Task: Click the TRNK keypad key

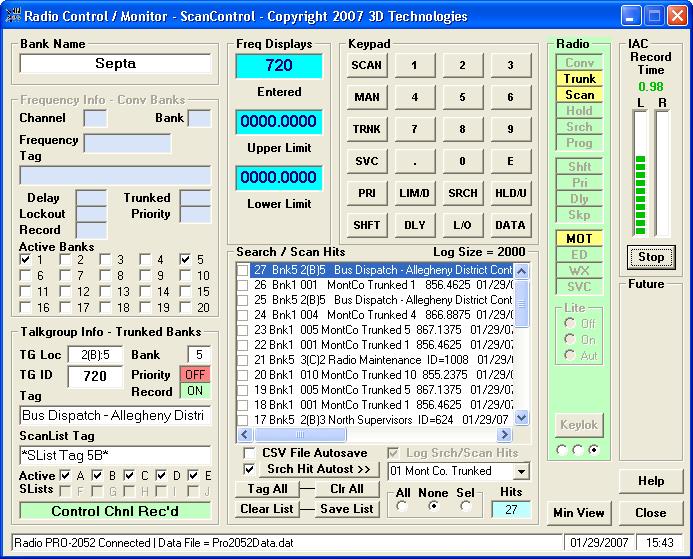Action: click(367, 129)
